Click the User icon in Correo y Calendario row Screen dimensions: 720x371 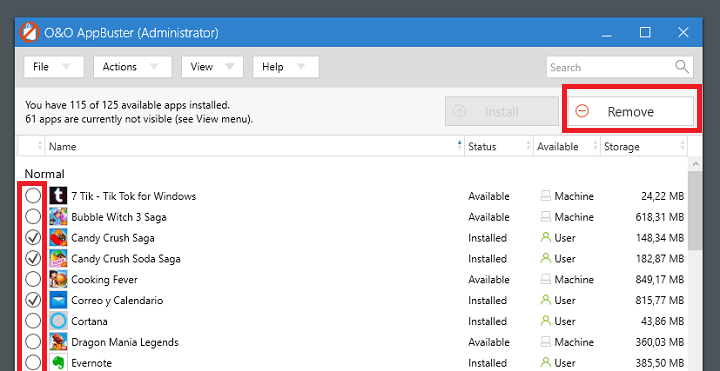pos(545,300)
